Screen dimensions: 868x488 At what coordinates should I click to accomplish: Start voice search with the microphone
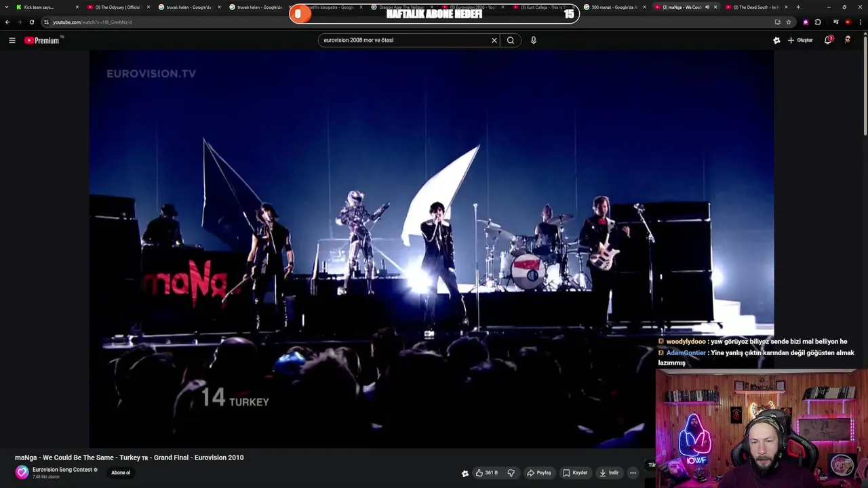534,40
